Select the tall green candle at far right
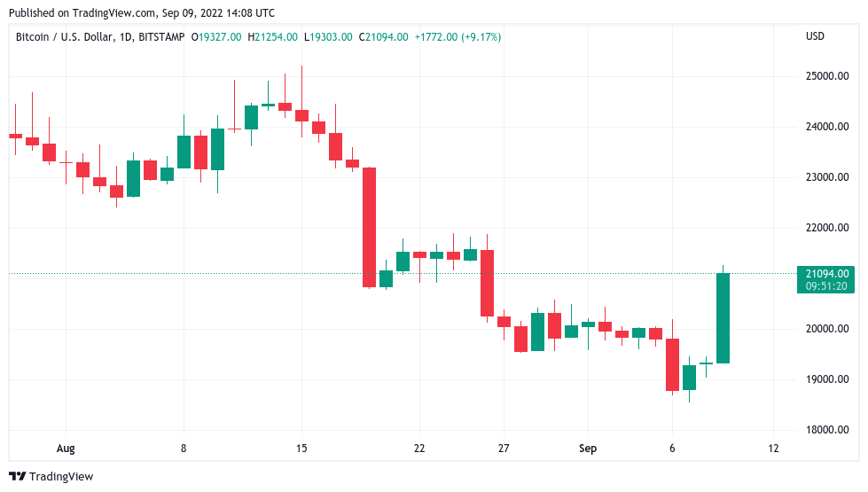The width and height of the screenshot is (868, 492). point(723,317)
